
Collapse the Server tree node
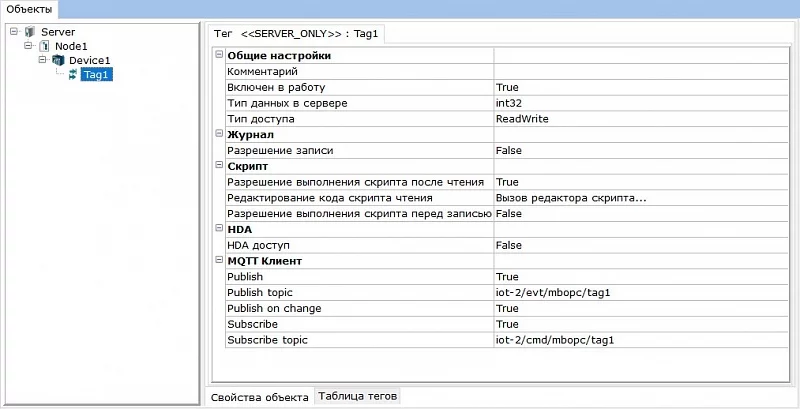14,31
